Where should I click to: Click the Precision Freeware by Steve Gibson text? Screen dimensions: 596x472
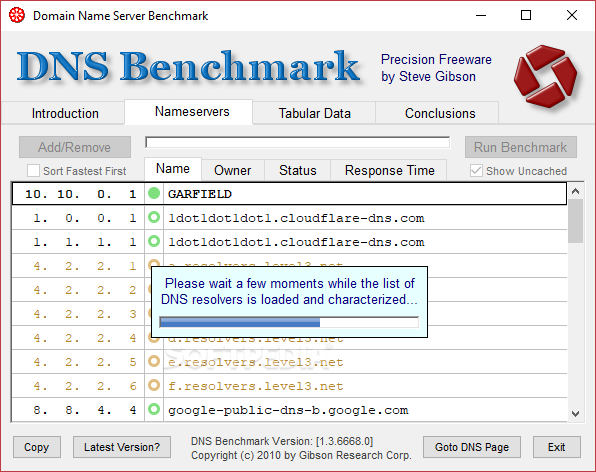(436, 68)
